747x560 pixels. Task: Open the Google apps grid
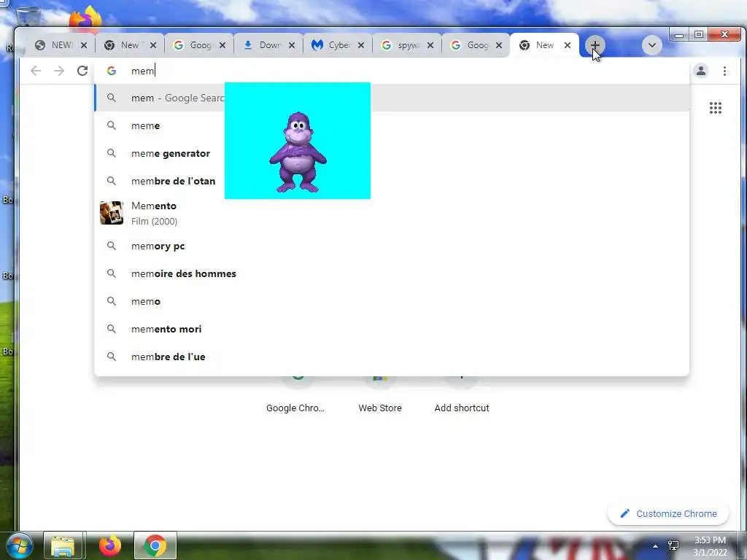pos(715,108)
